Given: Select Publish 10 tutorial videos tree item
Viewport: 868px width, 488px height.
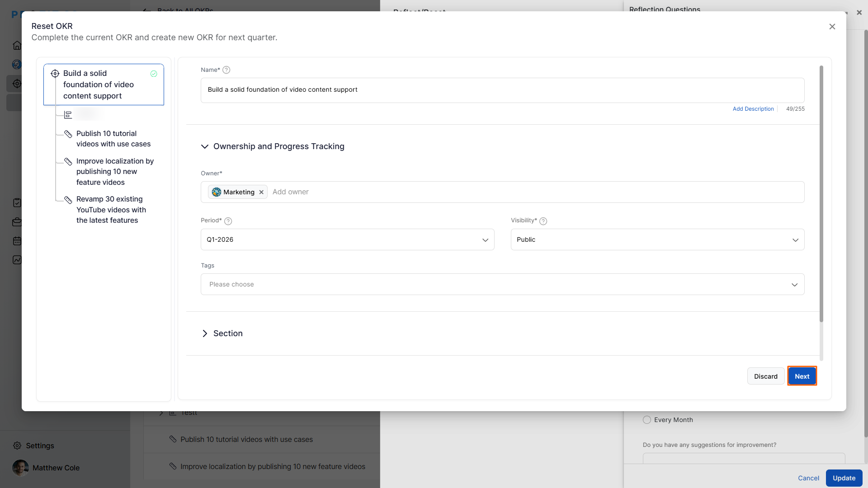Looking at the screenshot, I should [x=113, y=139].
